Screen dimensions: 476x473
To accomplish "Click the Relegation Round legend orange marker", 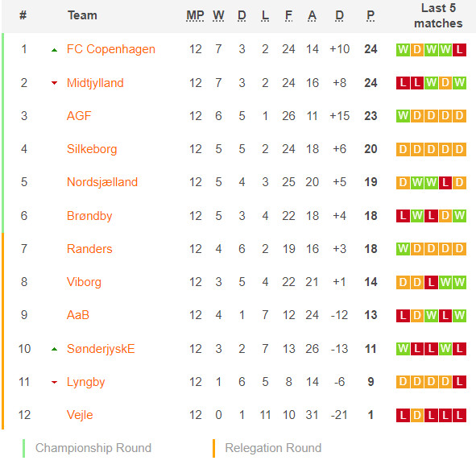I will point(213,448).
